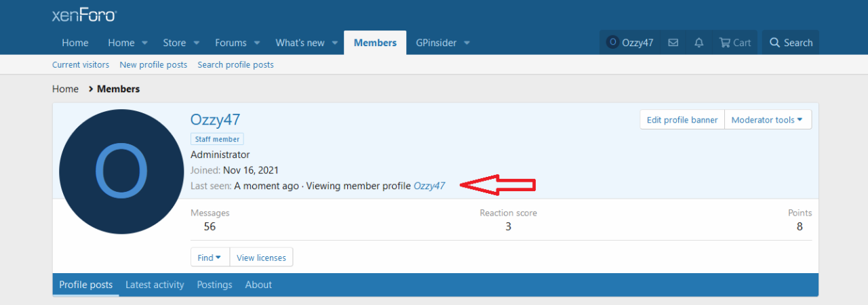868x305 pixels.
Task: Open the Find dropdown button
Action: pos(210,258)
